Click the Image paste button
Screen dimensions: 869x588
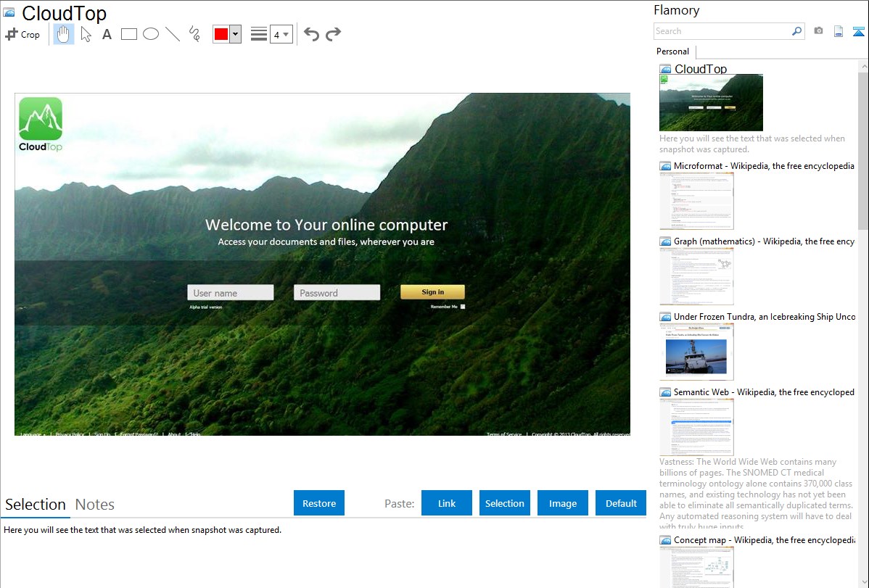[563, 502]
